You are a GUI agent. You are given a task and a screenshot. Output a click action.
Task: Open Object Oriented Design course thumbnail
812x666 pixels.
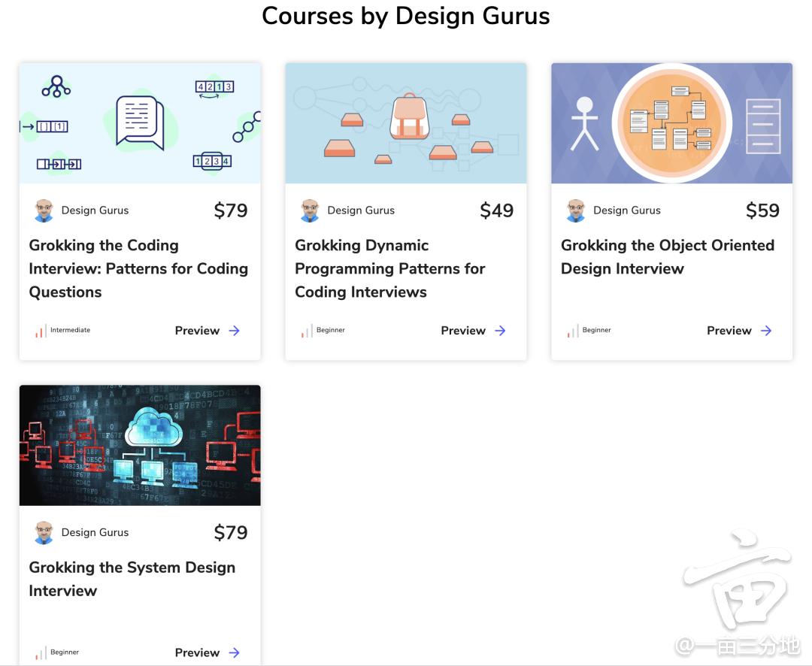[x=671, y=123]
